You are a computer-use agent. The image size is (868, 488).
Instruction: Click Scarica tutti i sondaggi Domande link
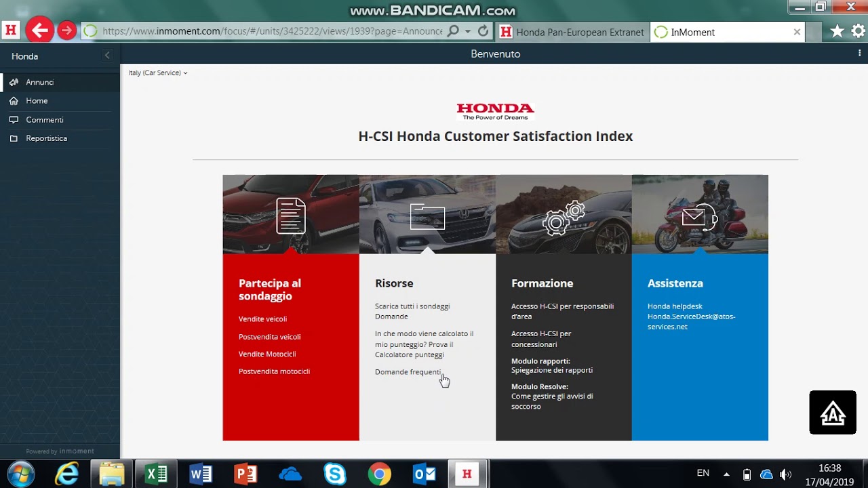[x=412, y=311]
